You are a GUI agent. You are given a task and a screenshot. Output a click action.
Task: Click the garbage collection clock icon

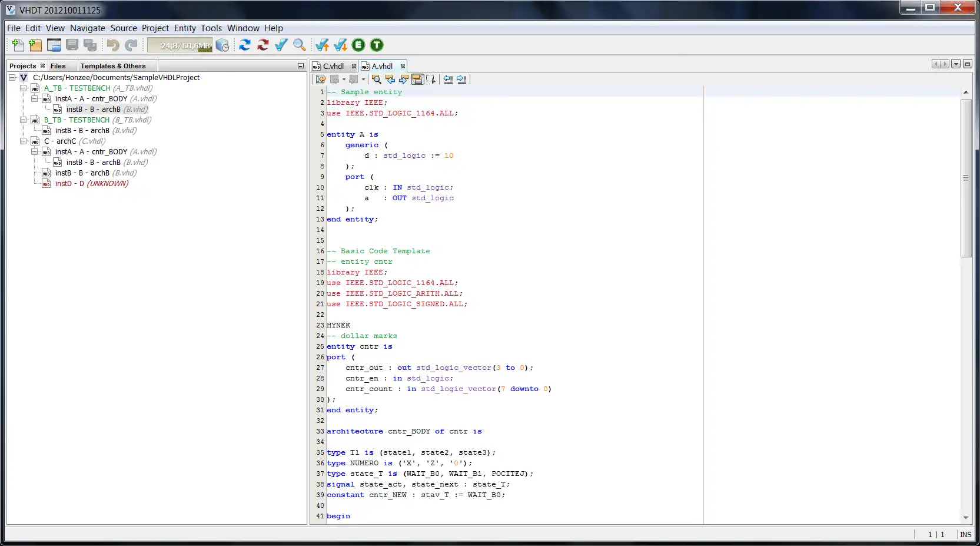pos(222,45)
